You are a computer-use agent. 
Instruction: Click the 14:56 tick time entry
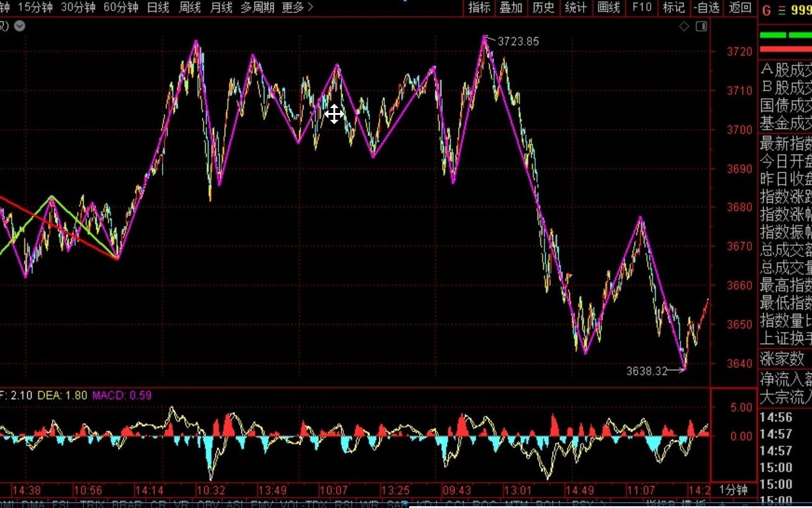[x=777, y=418]
